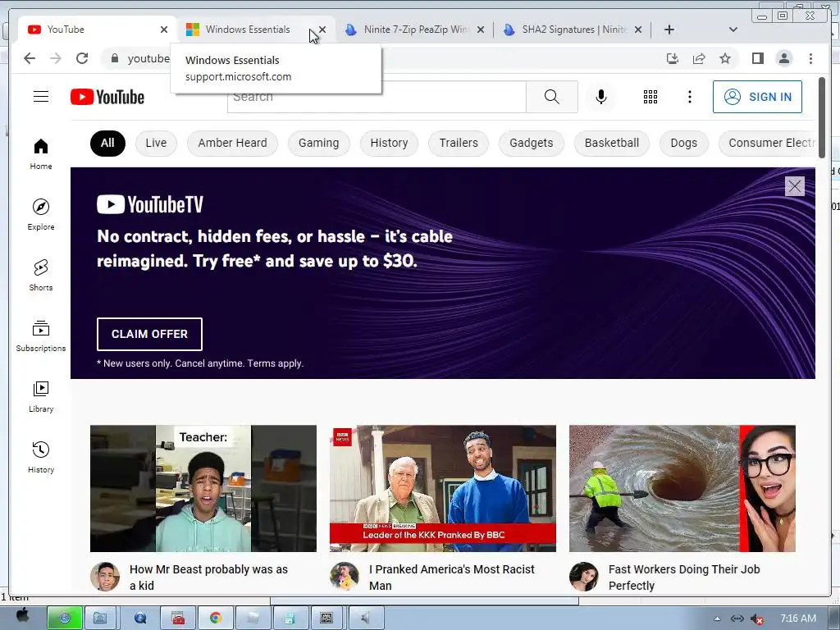The width and height of the screenshot is (840, 630).
Task: Open 'Fast Workers Doing Their Job' title
Action: click(684, 577)
